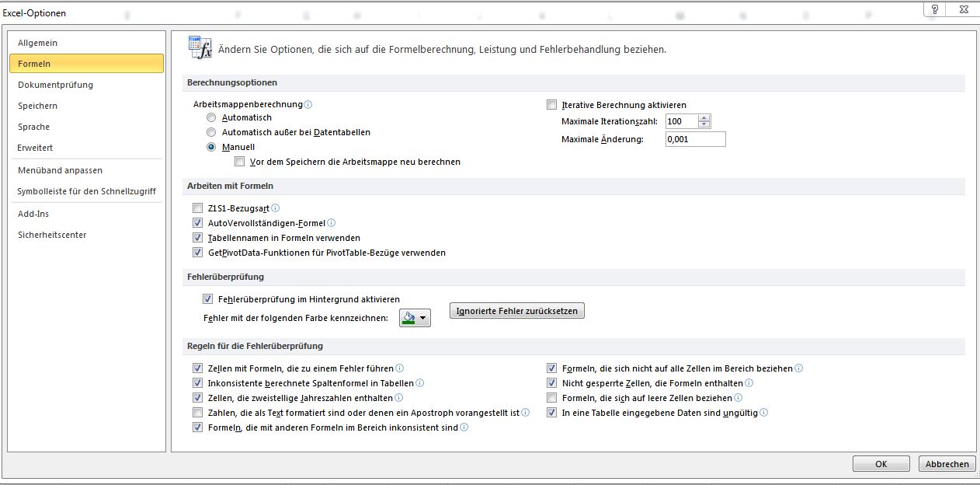The image size is (980, 485).
Task: Click Ignorierte Fehler zurücksetzen button
Action: point(517,311)
